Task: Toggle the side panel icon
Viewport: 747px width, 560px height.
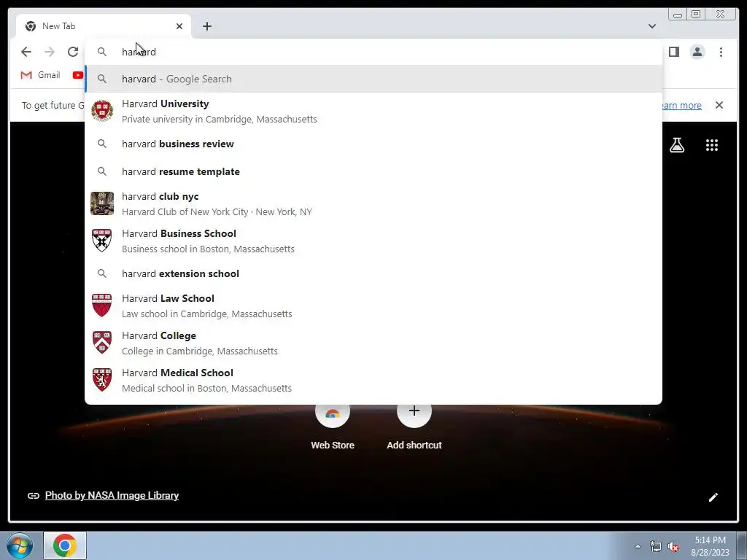Action: tap(673, 52)
